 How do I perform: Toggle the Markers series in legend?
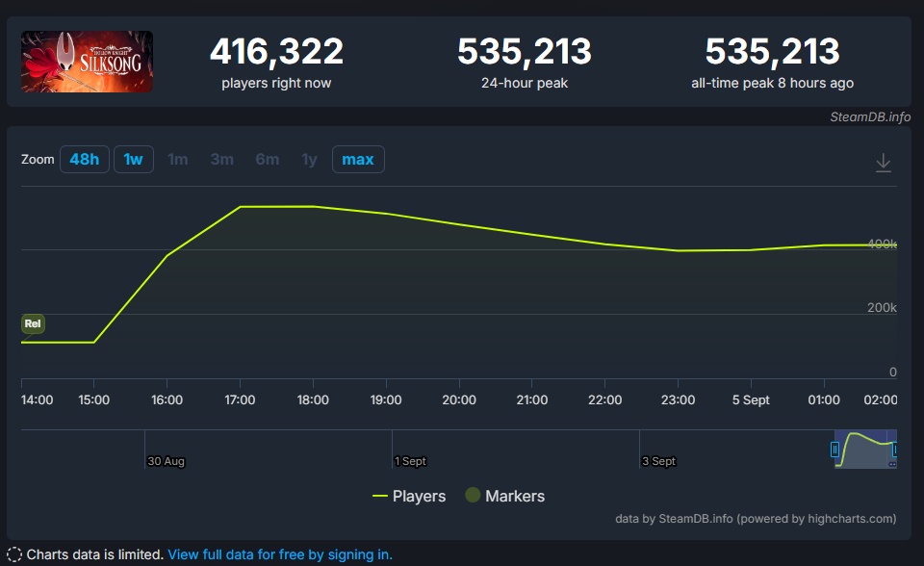click(x=505, y=496)
